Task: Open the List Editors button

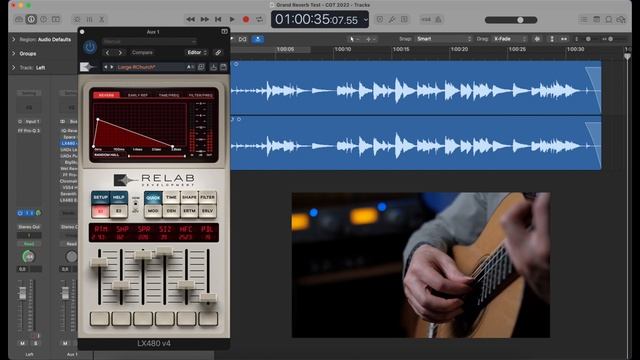Action: [x=584, y=19]
